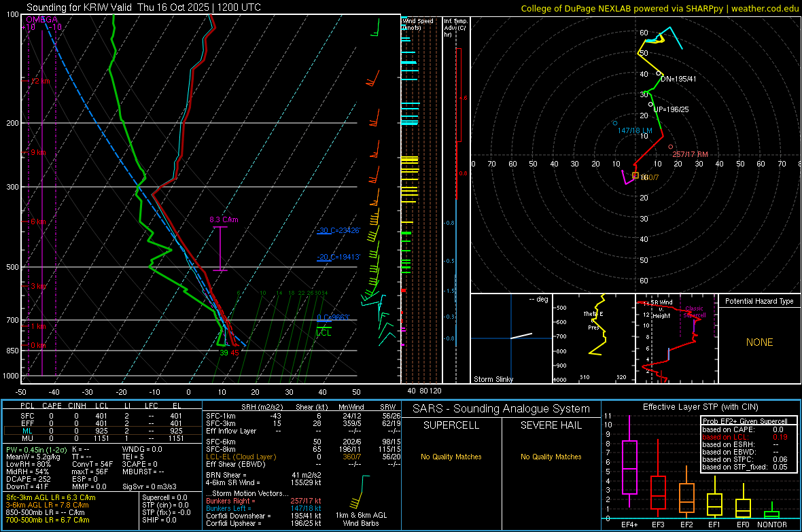This screenshot has height=532, width=802.
Task: Click '700-500mb LR = 6.7 C/km' line
Action: [48, 520]
